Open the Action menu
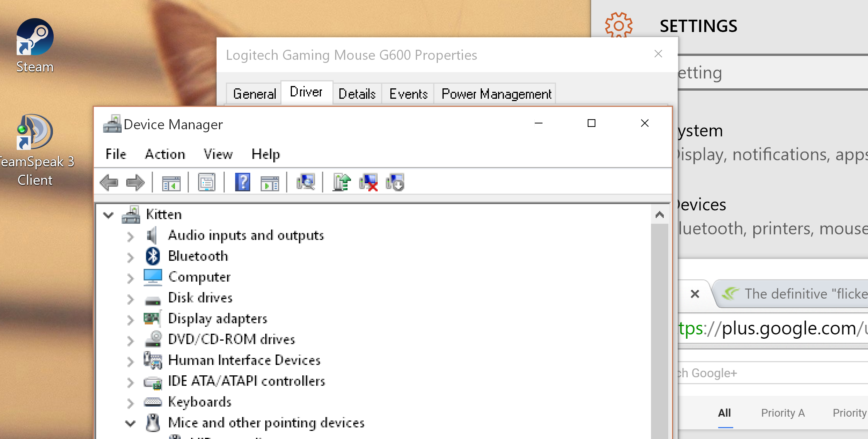Viewport: 868px width, 439px height. point(165,154)
